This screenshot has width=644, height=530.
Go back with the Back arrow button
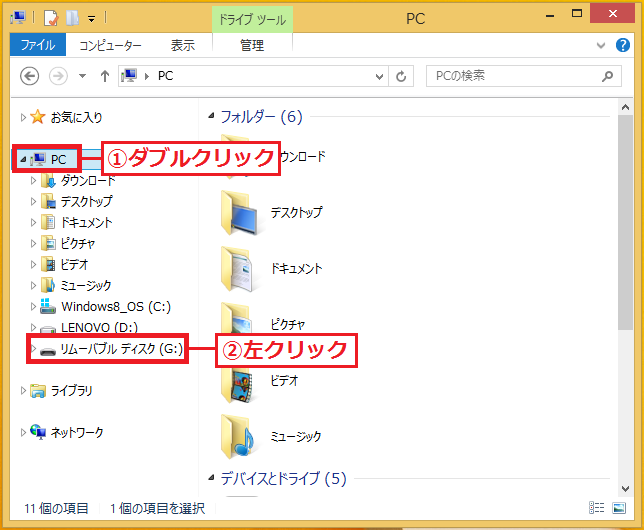point(30,76)
